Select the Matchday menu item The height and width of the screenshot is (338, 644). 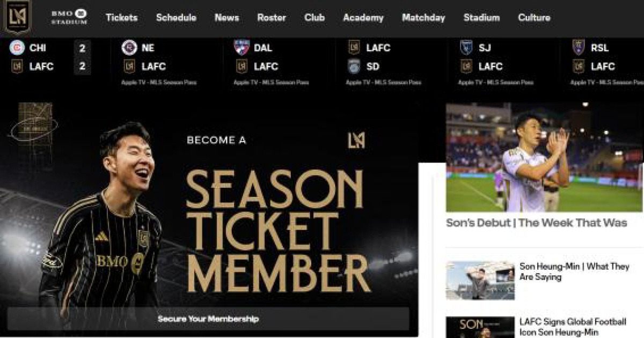423,17
